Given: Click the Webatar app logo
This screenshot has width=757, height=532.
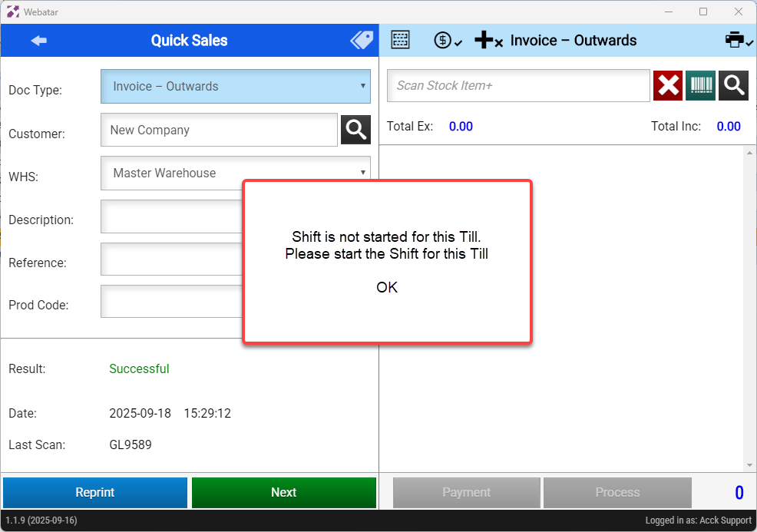Looking at the screenshot, I should [13, 12].
